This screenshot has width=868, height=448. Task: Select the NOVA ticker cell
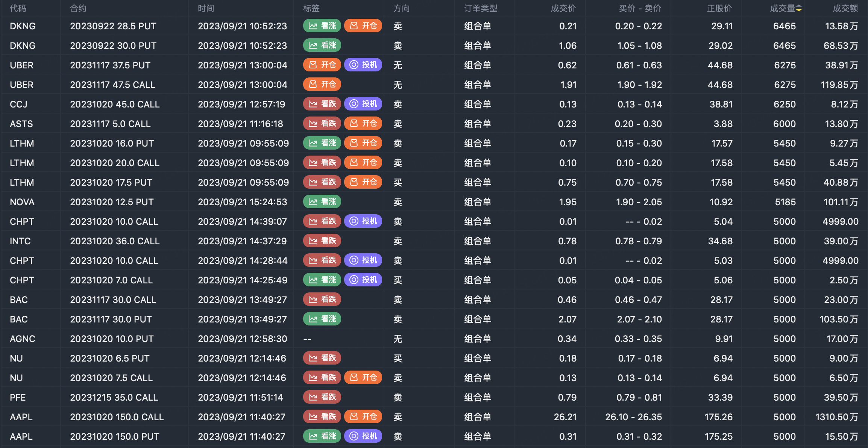pos(22,202)
